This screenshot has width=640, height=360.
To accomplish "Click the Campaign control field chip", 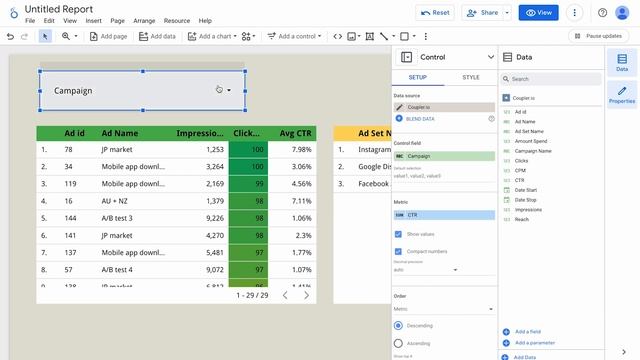I will click(x=444, y=156).
